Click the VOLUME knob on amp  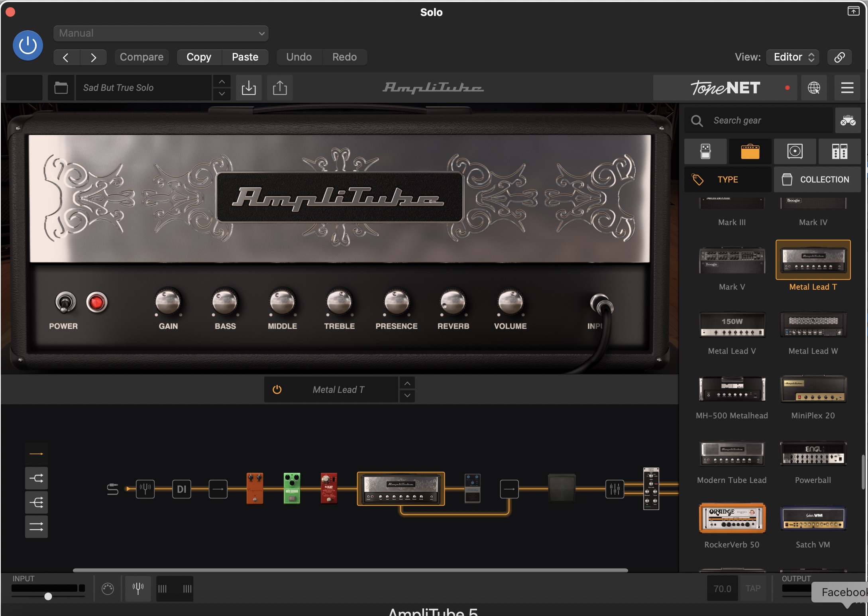(511, 302)
